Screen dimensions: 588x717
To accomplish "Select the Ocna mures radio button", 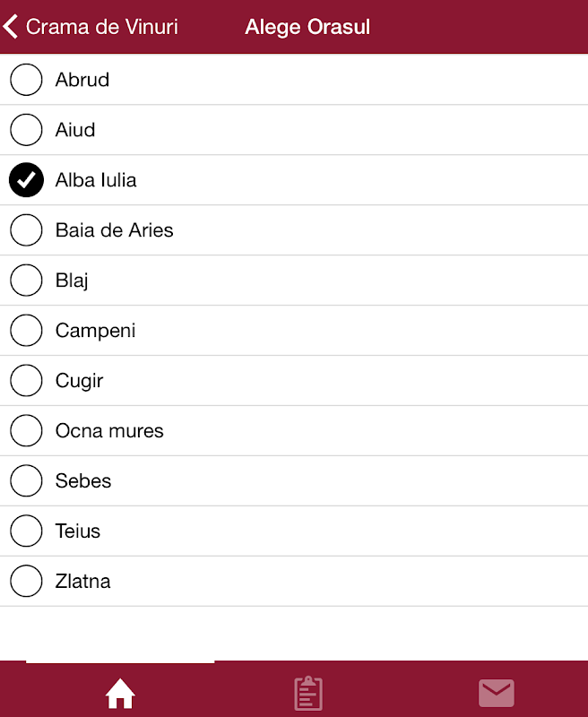I will click(x=26, y=431).
